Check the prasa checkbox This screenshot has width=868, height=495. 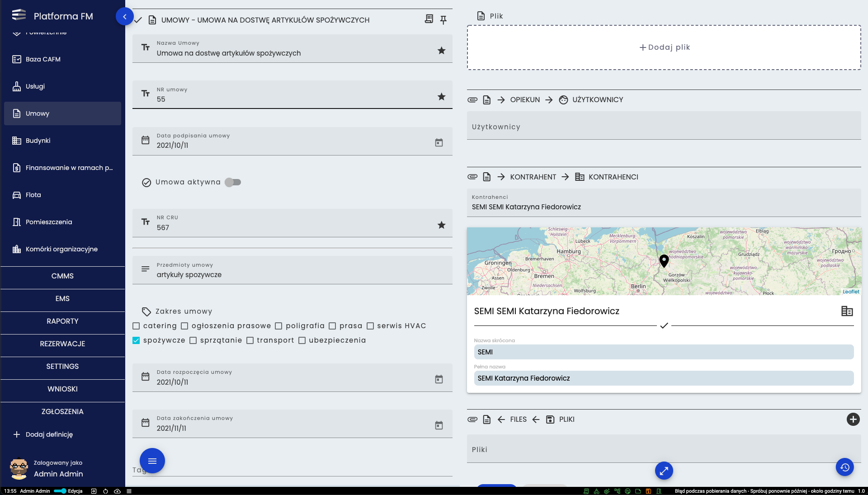(x=332, y=326)
